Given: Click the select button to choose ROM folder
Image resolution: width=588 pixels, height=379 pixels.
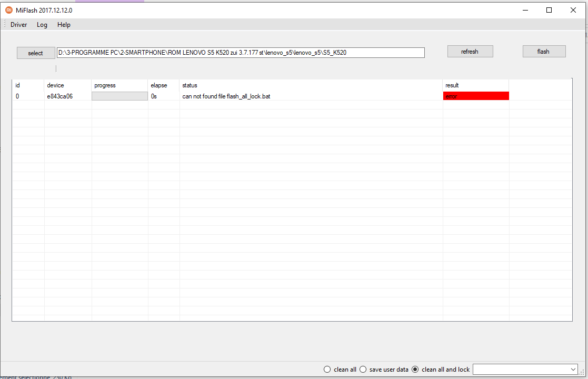Looking at the screenshot, I should point(36,53).
